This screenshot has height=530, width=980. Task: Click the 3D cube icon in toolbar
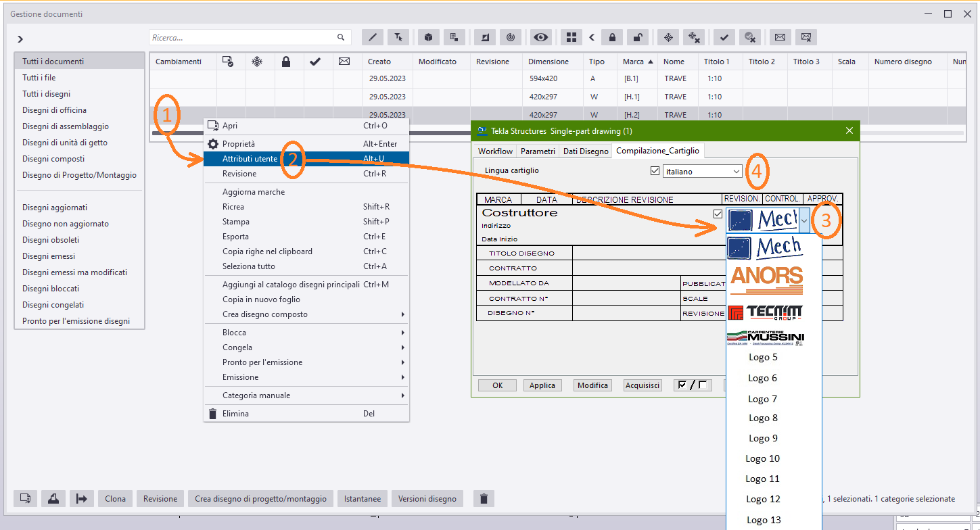pos(429,37)
